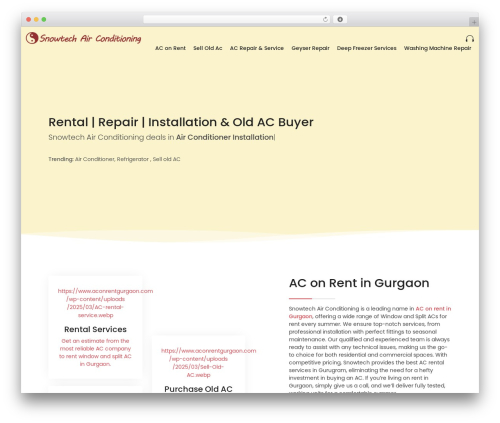The image size is (500, 423).
Task: Open a new tab with the plus icon
Action: 474,22
